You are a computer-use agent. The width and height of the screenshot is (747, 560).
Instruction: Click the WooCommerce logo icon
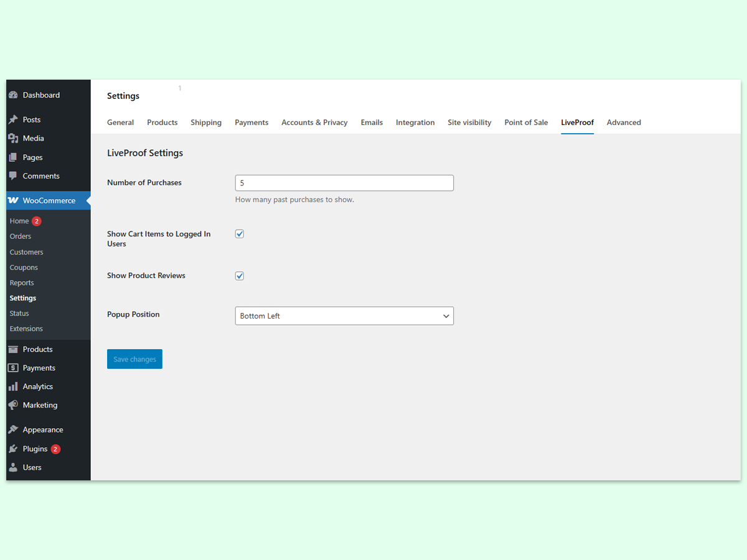pyautogui.click(x=13, y=200)
